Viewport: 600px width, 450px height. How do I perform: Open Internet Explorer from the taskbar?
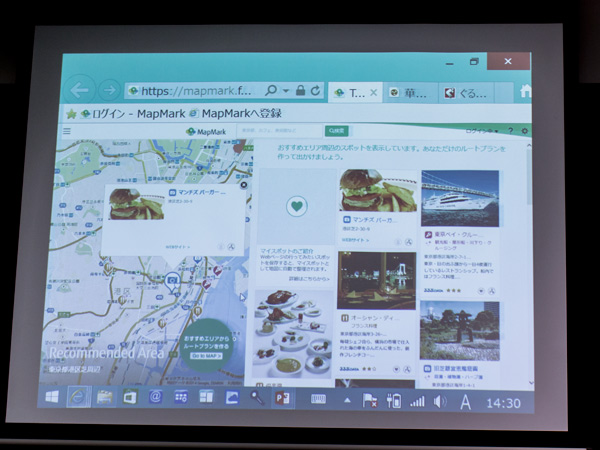[78, 398]
